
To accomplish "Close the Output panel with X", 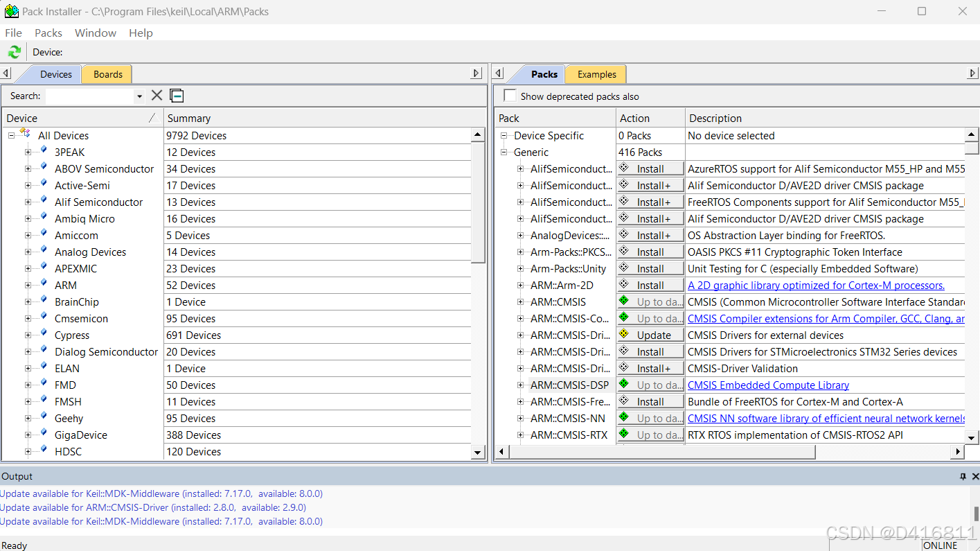I will tap(975, 476).
